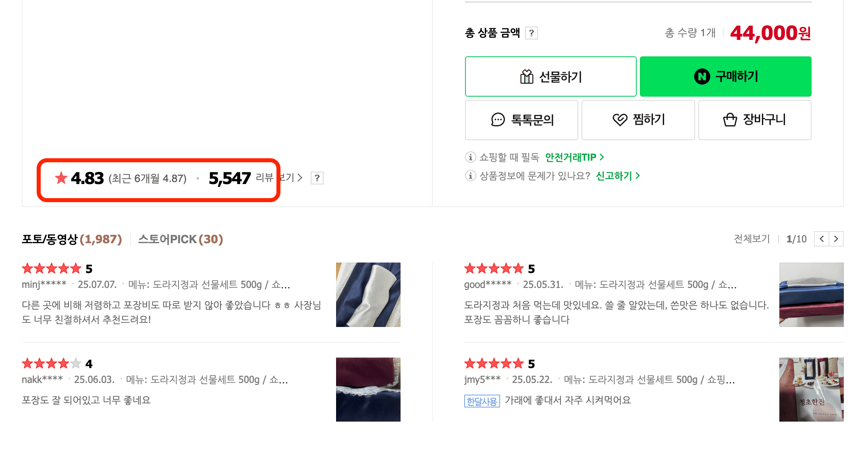
Task: Select the gift box icon on 선물하기
Action: click(x=527, y=77)
